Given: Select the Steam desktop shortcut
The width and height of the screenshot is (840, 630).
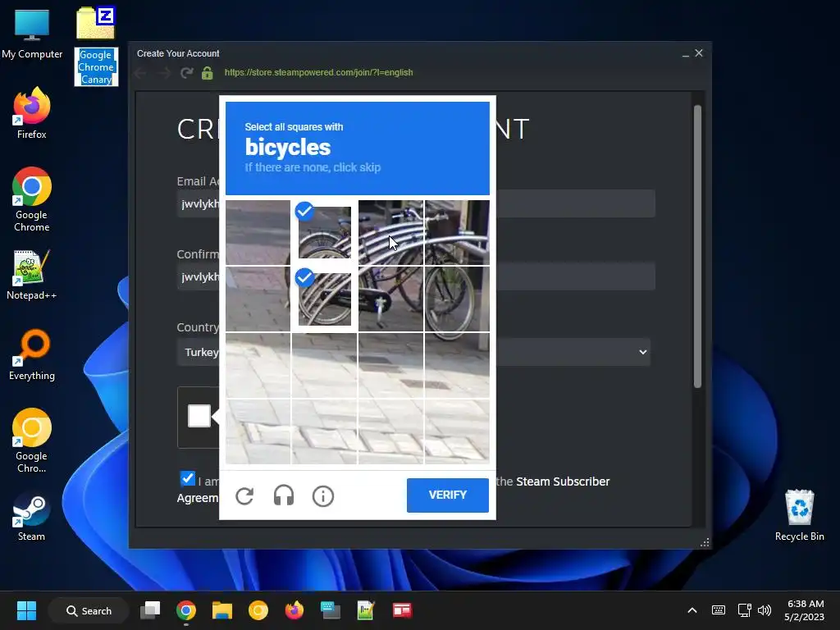Looking at the screenshot, I should point(32,516).
